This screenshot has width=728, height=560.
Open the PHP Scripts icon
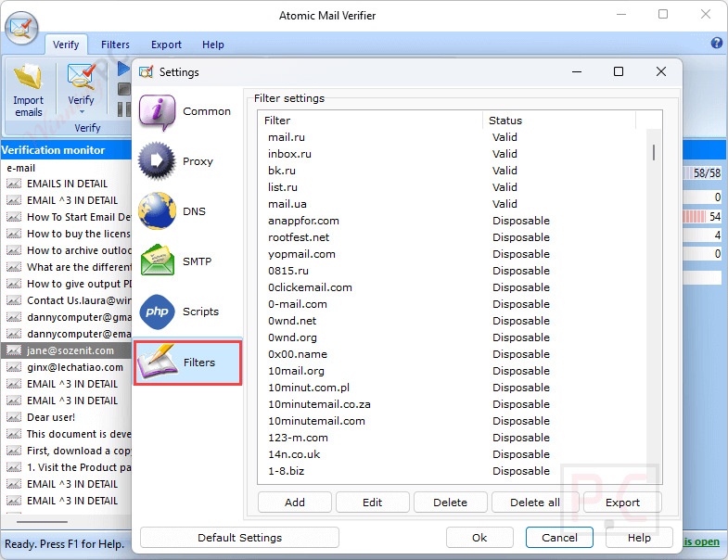[158, 312]
